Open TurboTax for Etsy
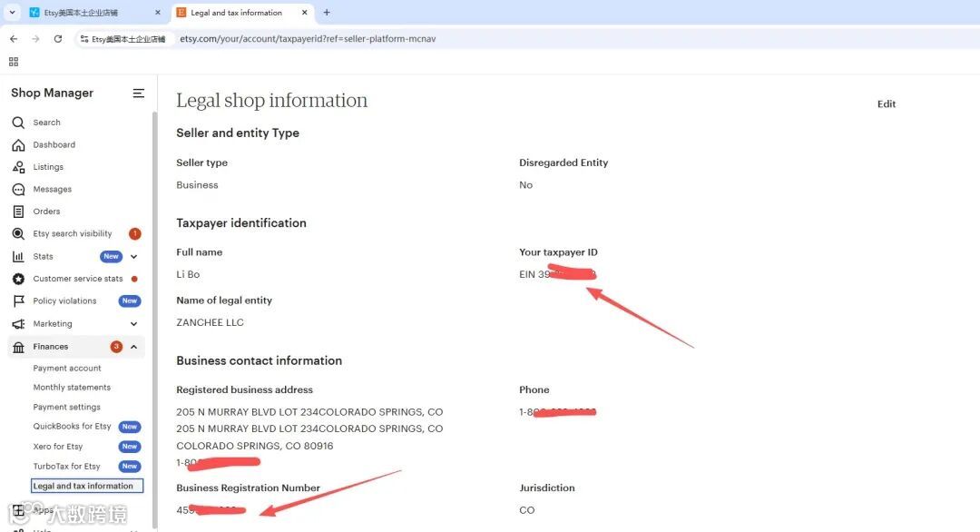The width and height of the screenshot is (980, 532). coord(66,467)
